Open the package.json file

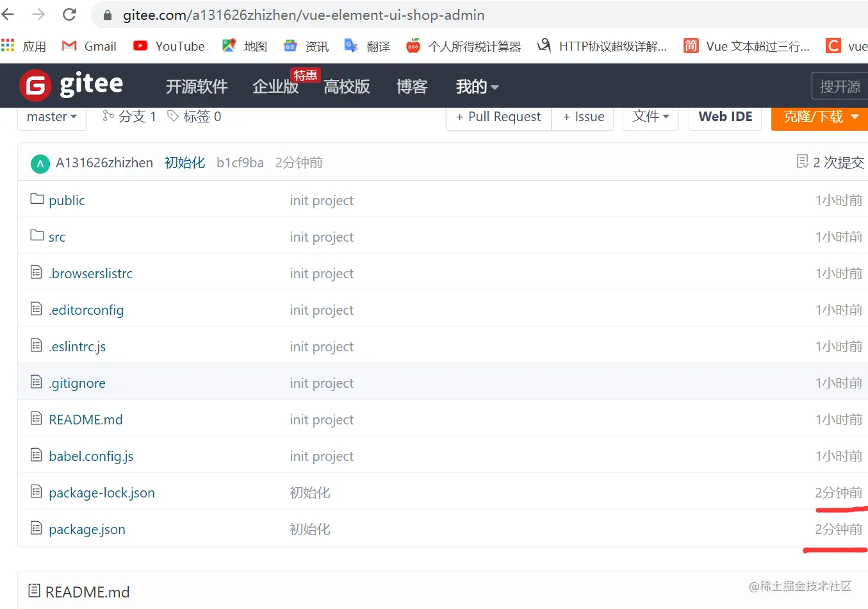(87, 529)
